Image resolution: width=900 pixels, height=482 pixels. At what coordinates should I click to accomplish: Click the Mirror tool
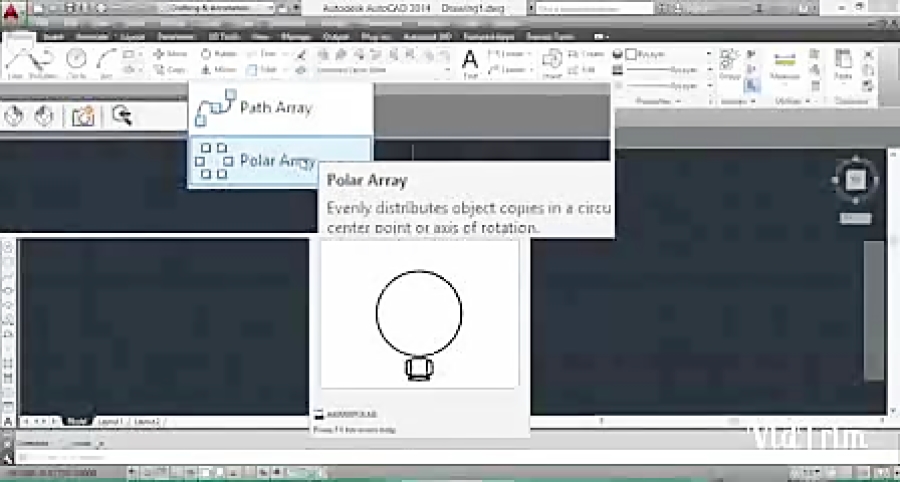click(219, 69)
